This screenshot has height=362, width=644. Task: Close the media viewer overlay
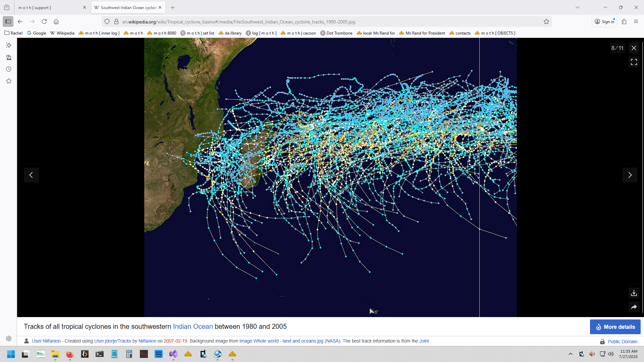pyautogui.click(x=634, y=48)
